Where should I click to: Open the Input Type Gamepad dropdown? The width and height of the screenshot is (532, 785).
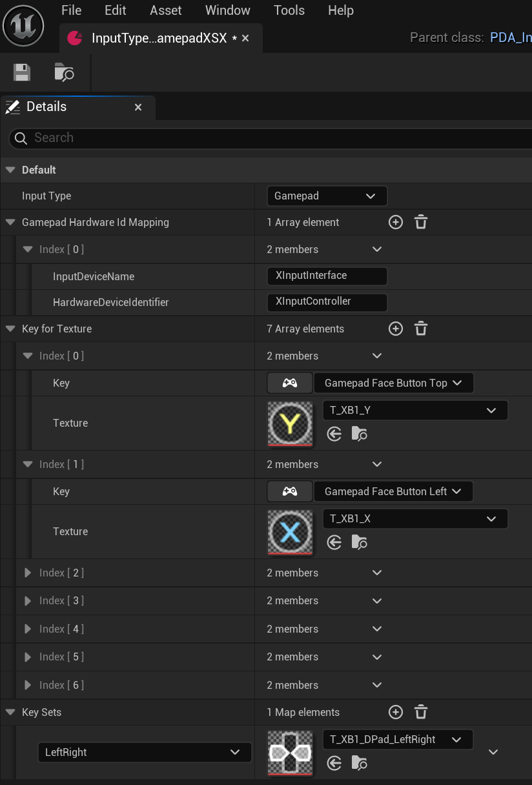coord(327,196)
